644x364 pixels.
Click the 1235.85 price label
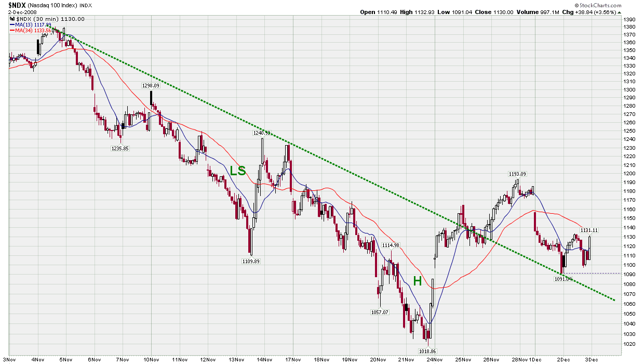[120, 148]
